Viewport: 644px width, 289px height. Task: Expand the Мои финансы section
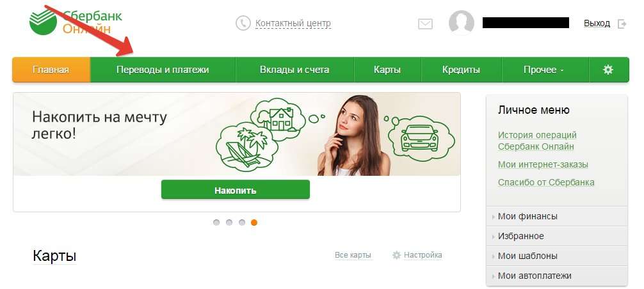click(x=557, y=216)
